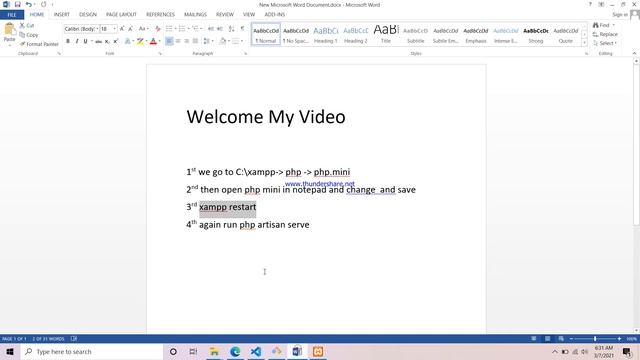Screen dimensions: 640x360
Task: Increase the paragraph indent
Action: [x=220, y=29]
